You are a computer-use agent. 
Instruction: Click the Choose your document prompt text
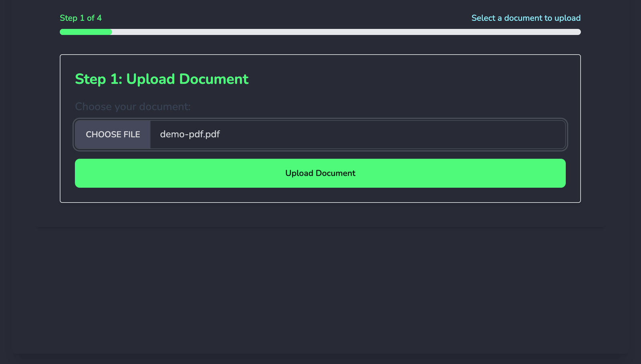pos(133,107)
